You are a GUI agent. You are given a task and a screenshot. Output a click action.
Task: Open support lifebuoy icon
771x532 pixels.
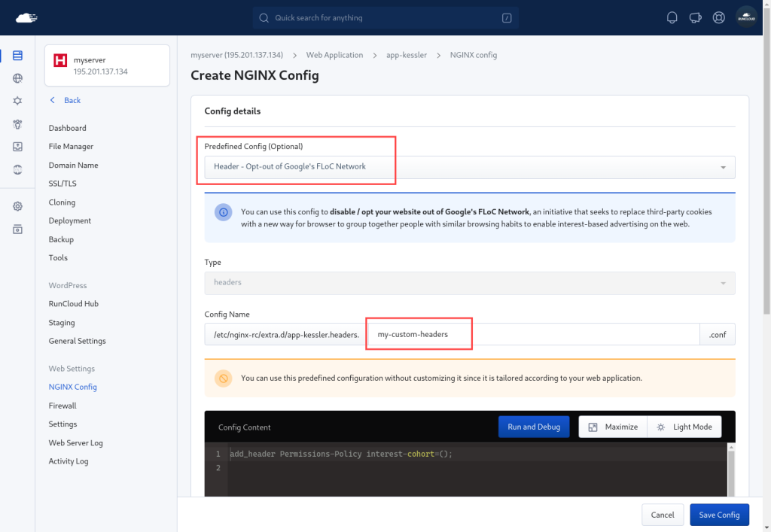click(x=719, y=18)
